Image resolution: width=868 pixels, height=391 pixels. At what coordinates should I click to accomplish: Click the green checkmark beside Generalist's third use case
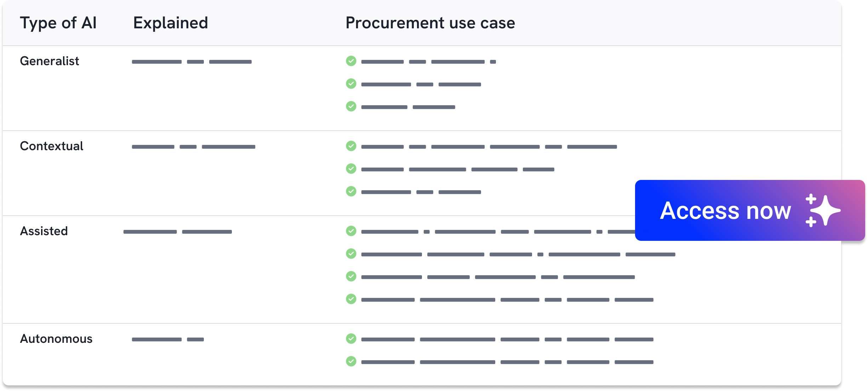click(351, 107)
